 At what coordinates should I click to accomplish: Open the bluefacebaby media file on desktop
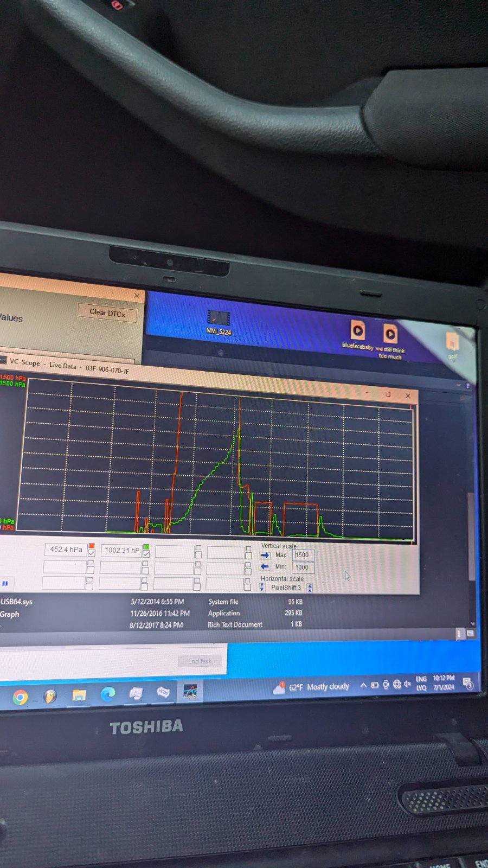tap(357, 335)
